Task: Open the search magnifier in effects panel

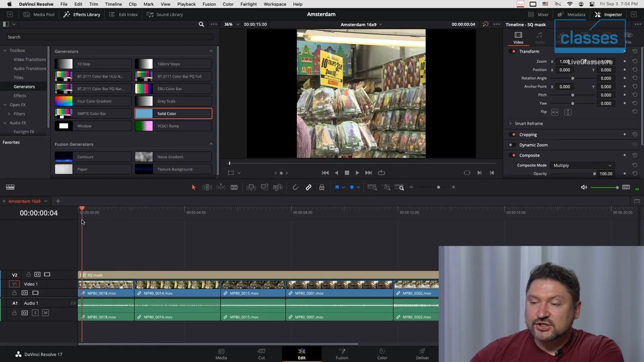Action: (x=201, y=24)
